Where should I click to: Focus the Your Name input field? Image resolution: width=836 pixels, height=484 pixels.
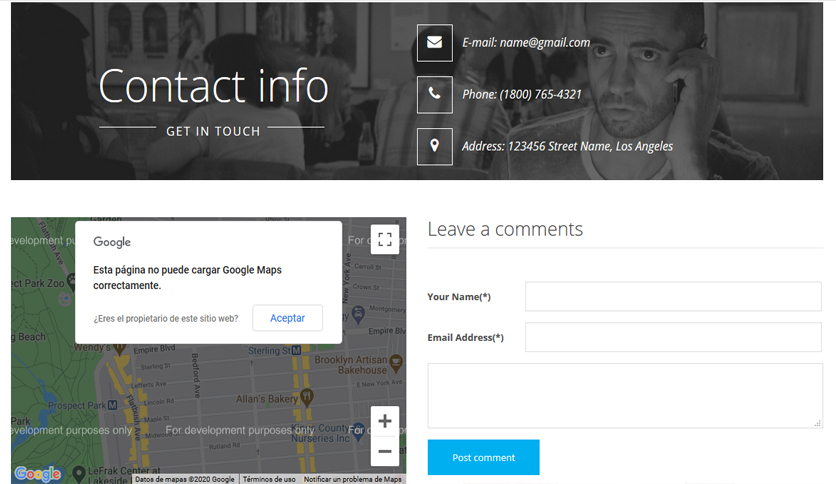pos(673,296)
